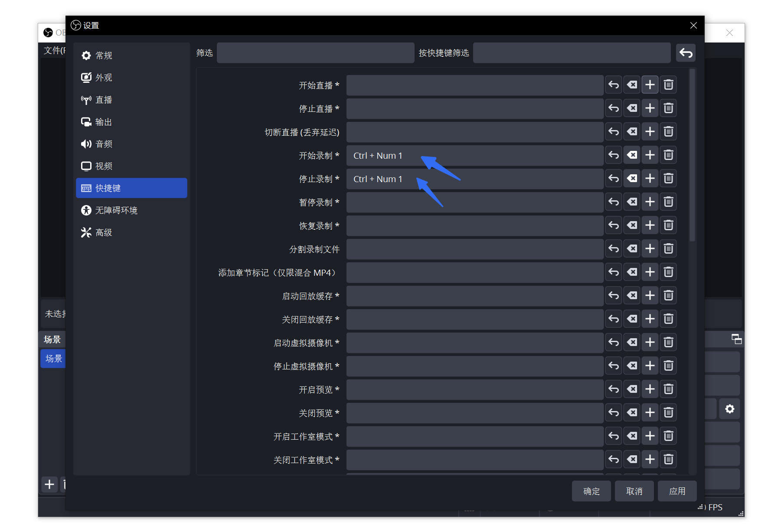
Task: Open the 文件 menu in OBS main window
Action: [55, 51]
